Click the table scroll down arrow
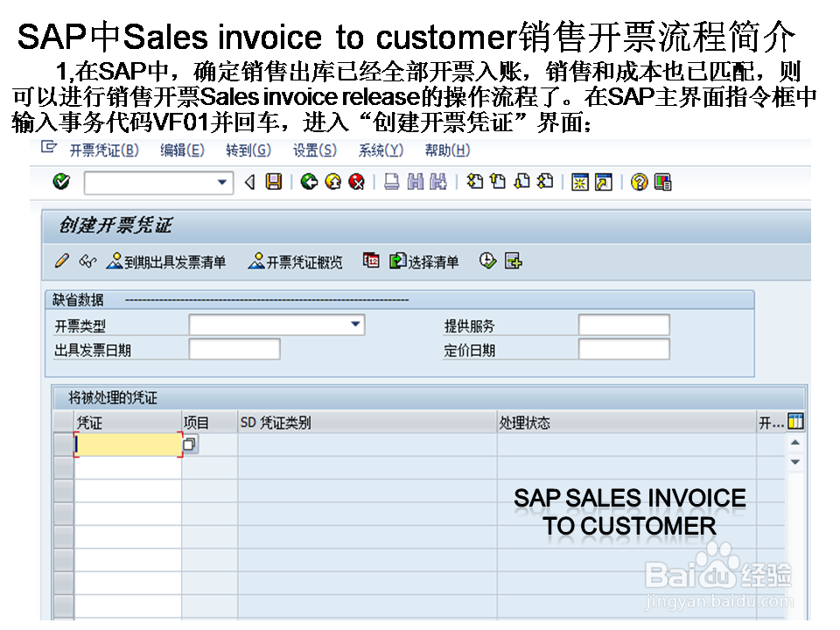 [795, 462]
